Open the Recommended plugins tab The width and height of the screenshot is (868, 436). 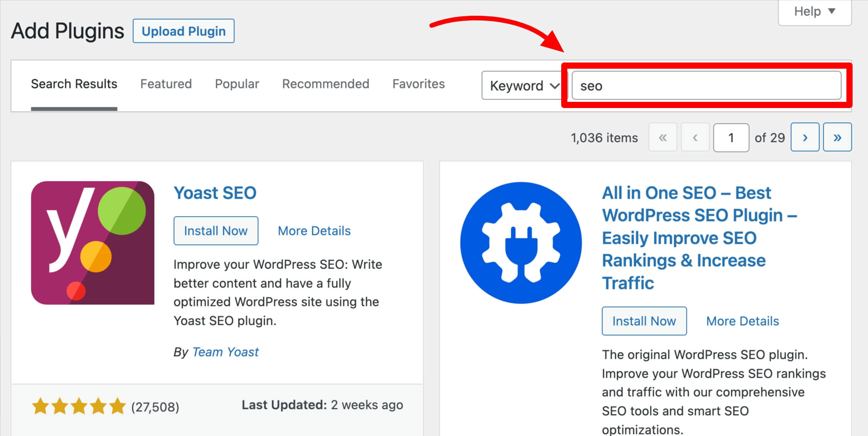326,84
